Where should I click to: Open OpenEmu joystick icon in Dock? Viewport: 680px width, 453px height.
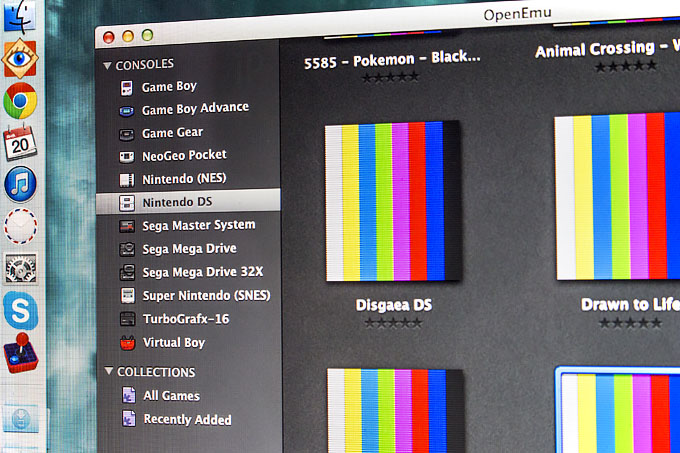click(21, 354)
